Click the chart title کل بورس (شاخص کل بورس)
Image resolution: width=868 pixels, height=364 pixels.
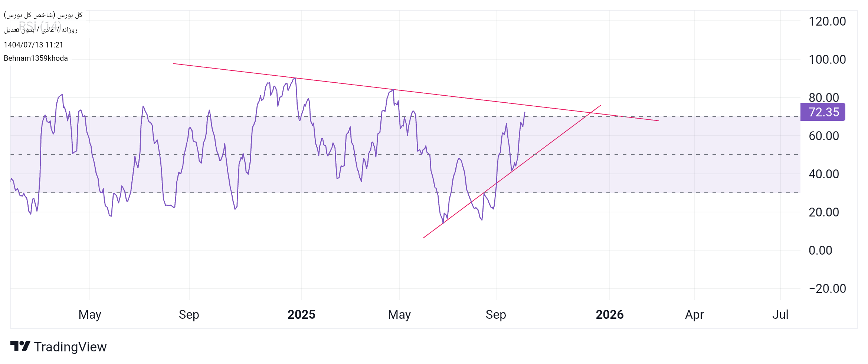43,15
